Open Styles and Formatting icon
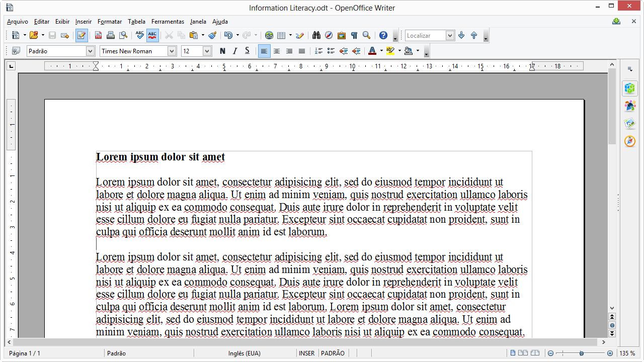The width and height of the screenshot is (644, 362). point(16,51)
